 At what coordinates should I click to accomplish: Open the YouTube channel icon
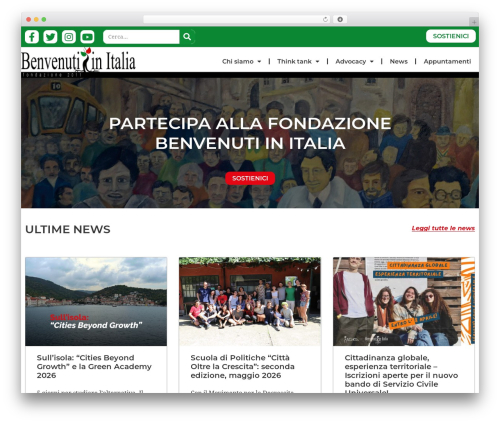click(x=87, y=37)
